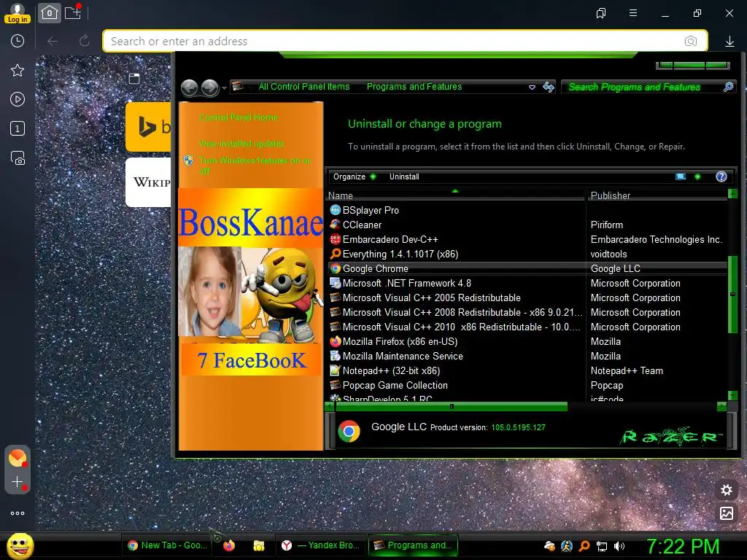The width and height of the screenshot is (747, 560).
Task: Select Everything 1.4.1.1017 (x86) entry
Action: tap(400, 254)
